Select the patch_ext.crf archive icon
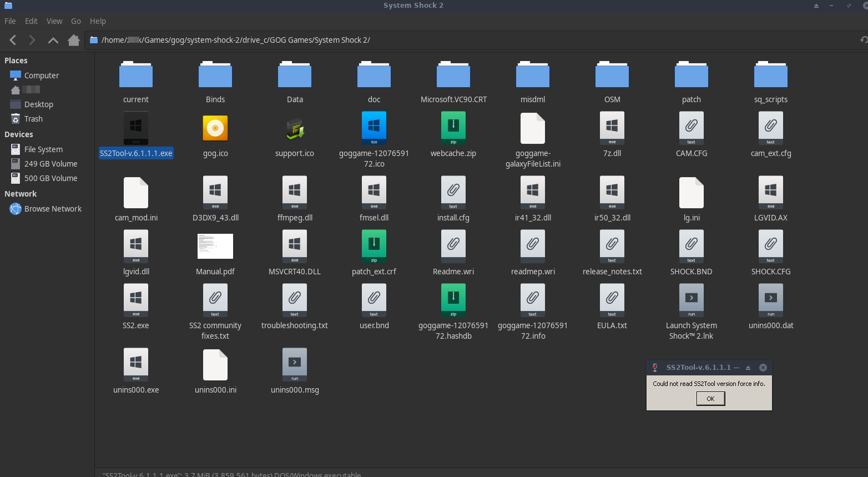This screenshot has width=868, height=477. [x=374, y=247]
